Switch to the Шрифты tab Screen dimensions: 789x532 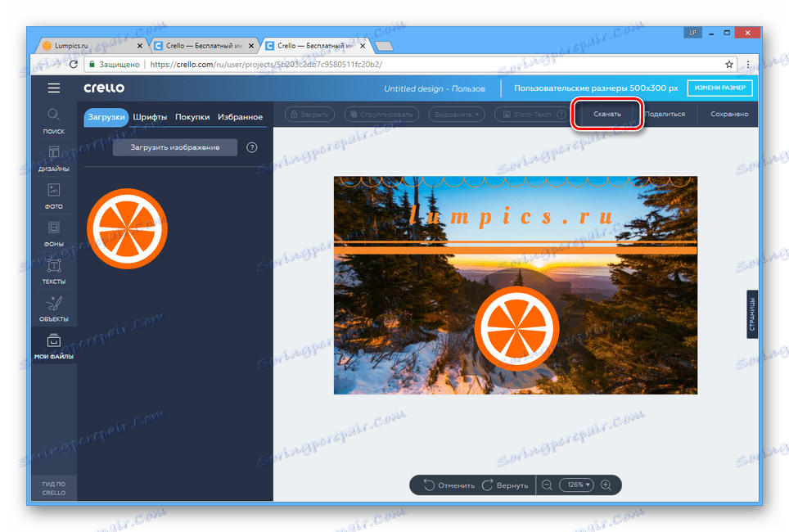pyautogui.click(x=150, y=117)
